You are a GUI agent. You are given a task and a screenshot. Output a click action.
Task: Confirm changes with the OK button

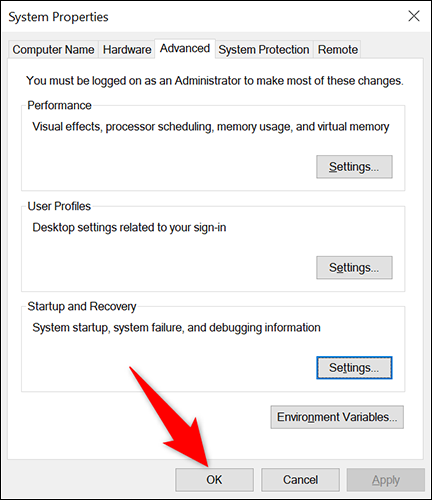(x=214, y=480)
